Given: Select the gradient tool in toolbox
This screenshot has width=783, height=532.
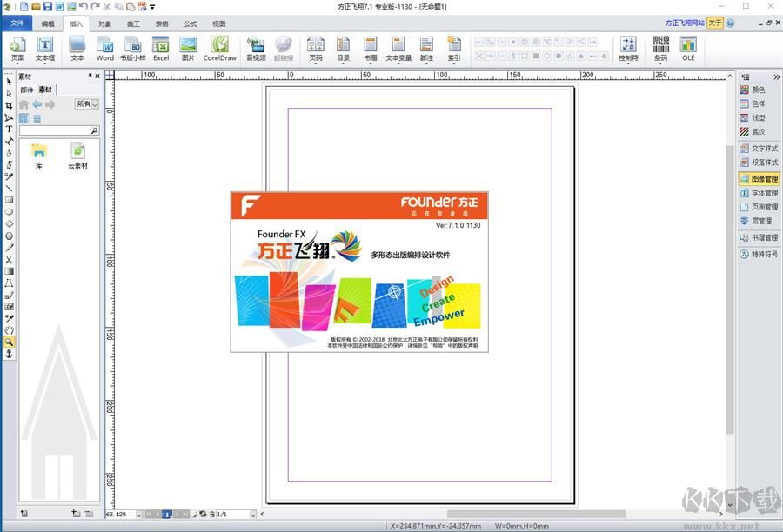Looking at the screenshot, I should pyautogui.click(x=9, y=271).
